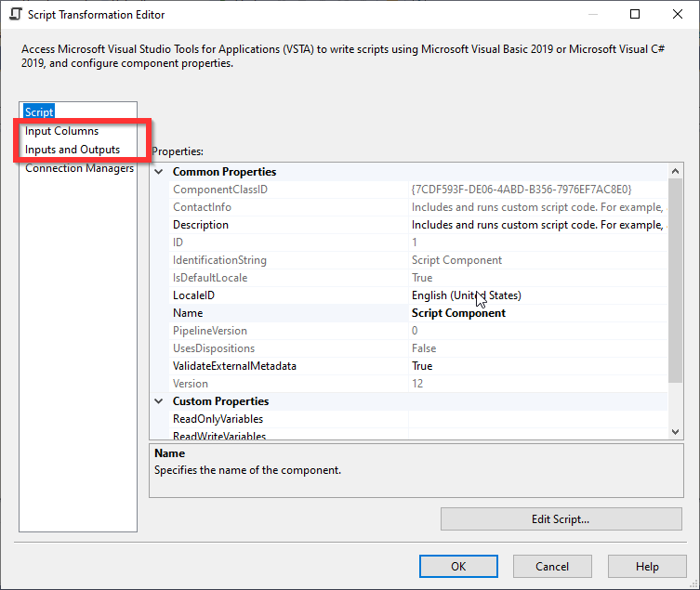Image resolution: width=700 pixels, height=590 pixels.
Task: Go to Inputs and Outputs page
Action: (73, 150)
